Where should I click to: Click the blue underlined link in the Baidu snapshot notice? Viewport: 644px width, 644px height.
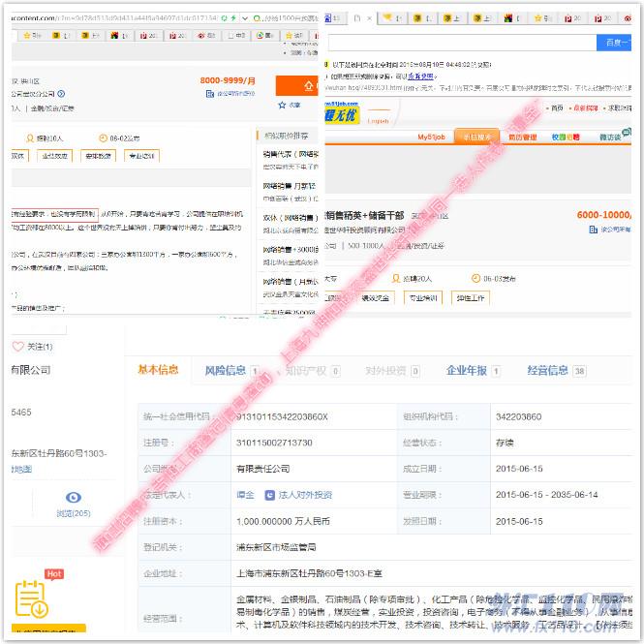420,76
